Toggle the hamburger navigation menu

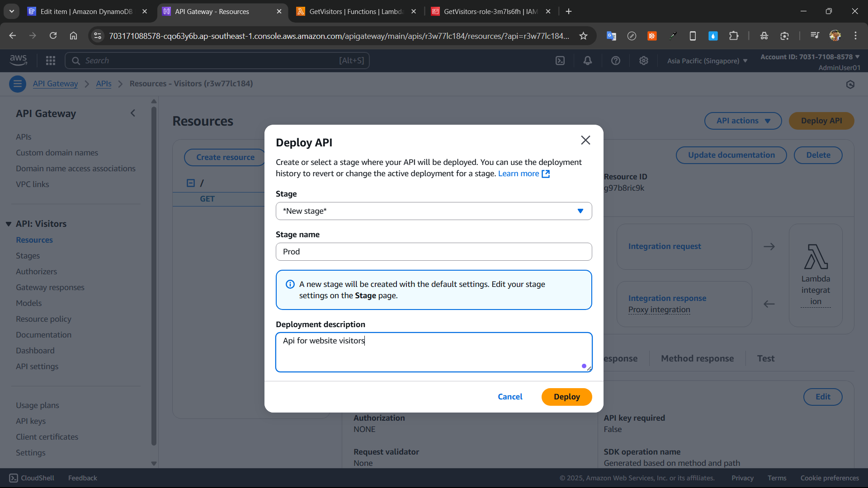(18, 84)
